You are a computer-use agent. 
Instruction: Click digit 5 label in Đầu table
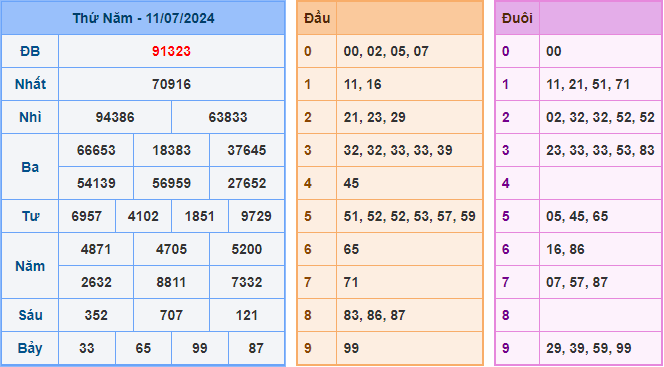click(x=308, y=216)
